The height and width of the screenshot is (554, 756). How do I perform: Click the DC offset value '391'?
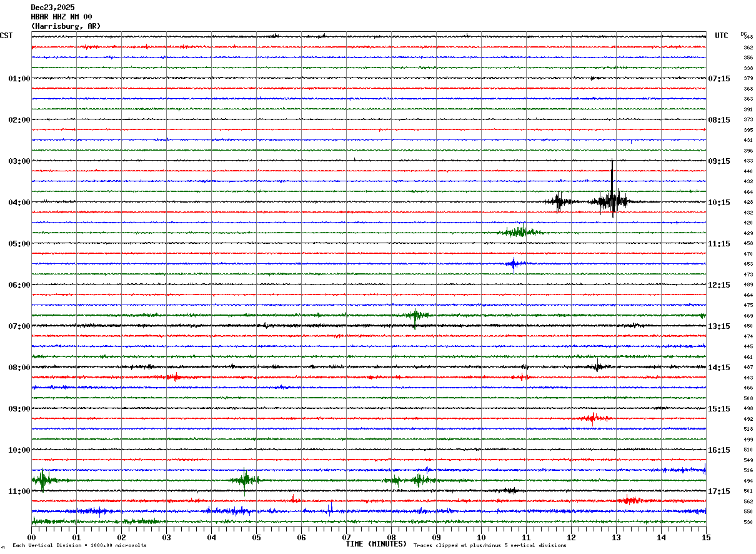tap(748, 109)
